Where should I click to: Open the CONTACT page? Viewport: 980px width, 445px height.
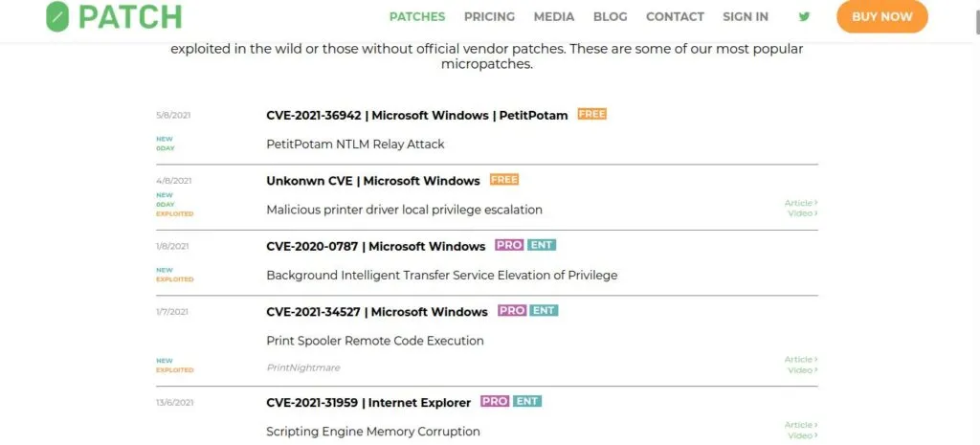674,16
